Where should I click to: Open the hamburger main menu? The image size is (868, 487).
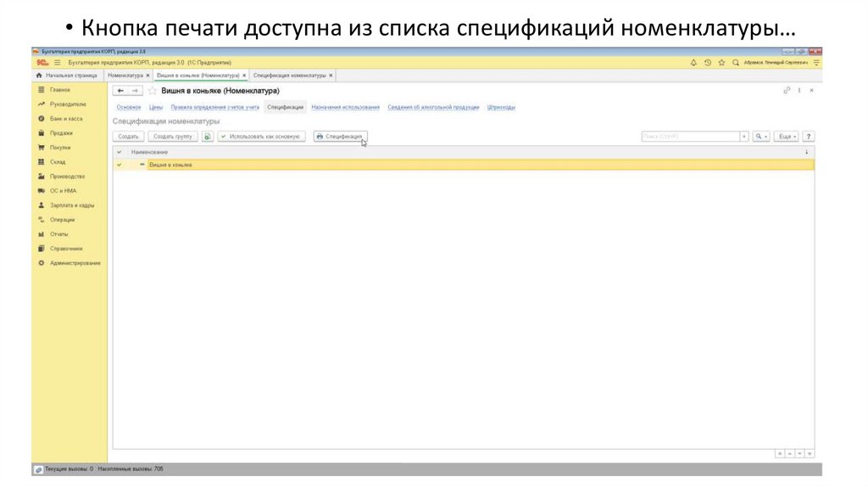tap(58, 63)
